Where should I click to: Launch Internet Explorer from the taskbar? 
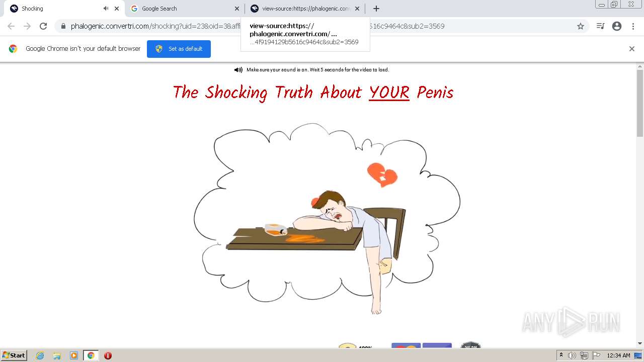point(40,355)
